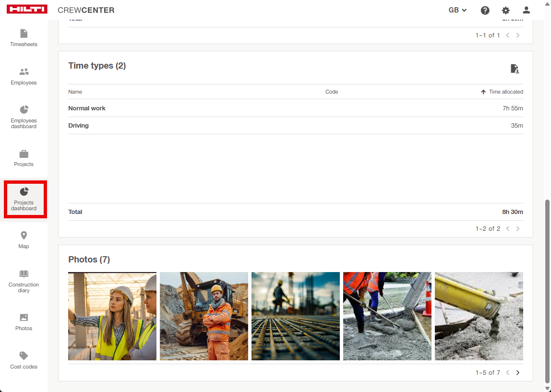Open the Timesheets sidebar icon
This screenshot has height=392, width=551.
[x=24, y=34]
